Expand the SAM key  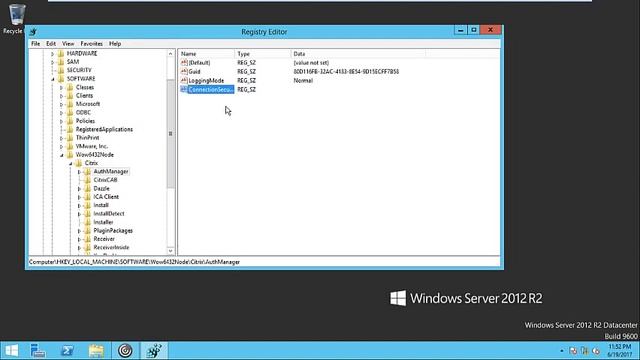[52, 62]
